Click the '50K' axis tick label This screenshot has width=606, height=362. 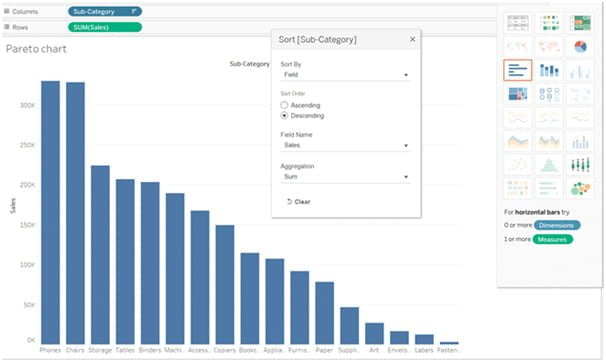click(x=29, y=305)
